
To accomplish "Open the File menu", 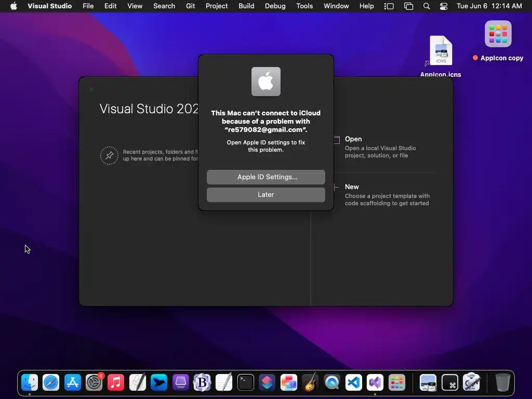I will coord(88,6).
